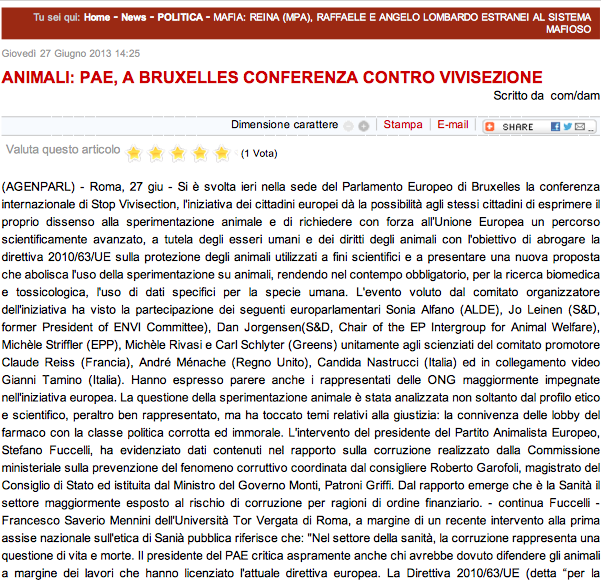
Task: Open the Home breadcrumb link
Action: pyautogui.click(x=97, y=17)
